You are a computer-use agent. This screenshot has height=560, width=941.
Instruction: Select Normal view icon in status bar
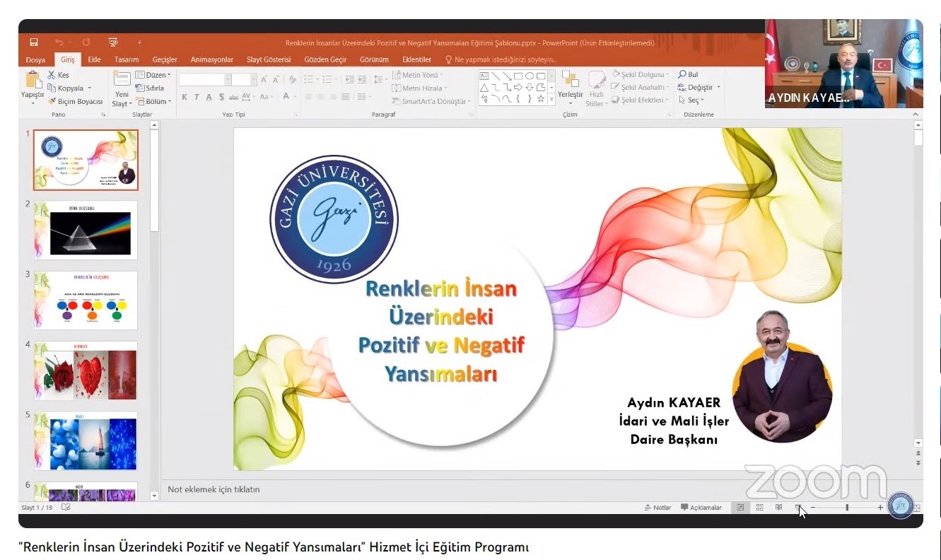coord(740,507)
